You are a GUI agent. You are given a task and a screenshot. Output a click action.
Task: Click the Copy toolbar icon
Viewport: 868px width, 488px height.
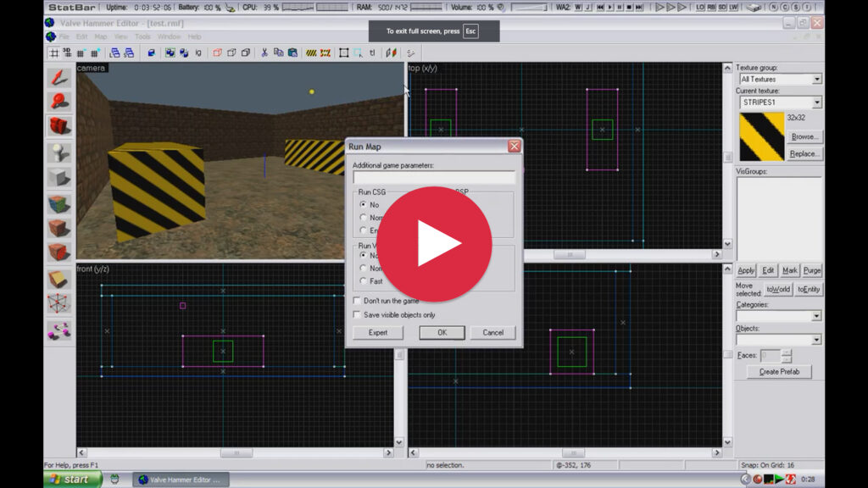click(x=278, y=53)
